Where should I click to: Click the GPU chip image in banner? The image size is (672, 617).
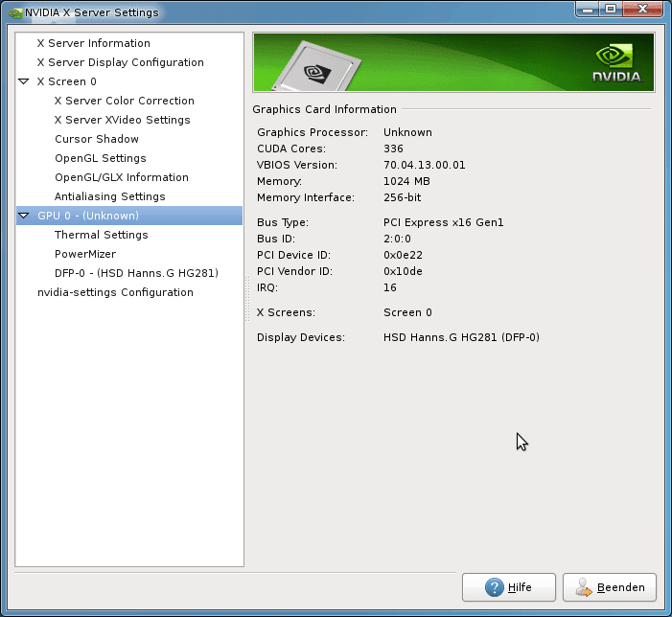(x=315, y=66)
